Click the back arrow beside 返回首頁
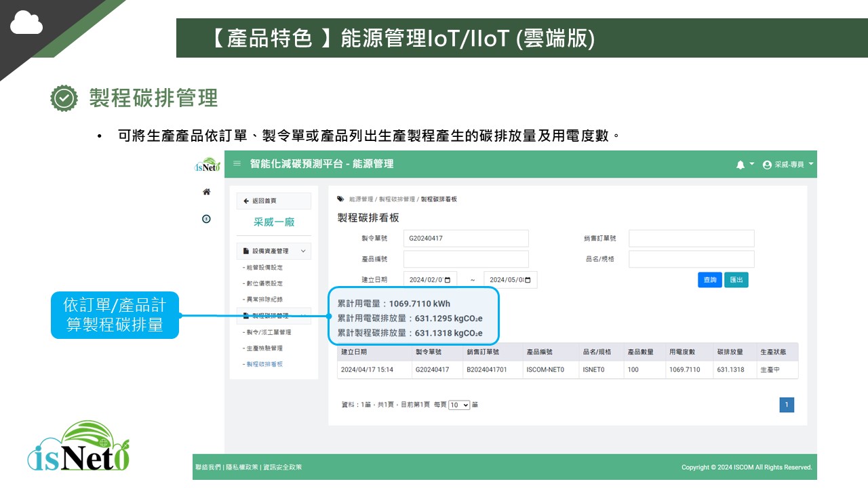This screenshot has width=868, height=488. pos(246,201)
